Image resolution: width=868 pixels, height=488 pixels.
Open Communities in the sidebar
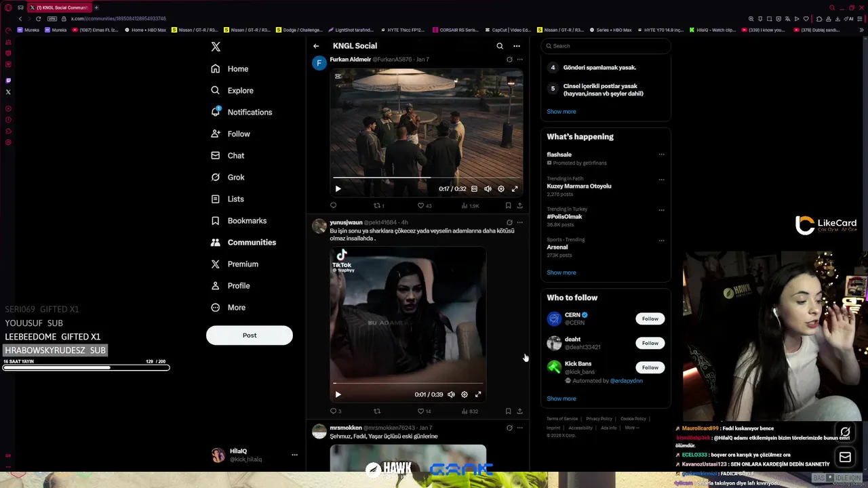coord(243,242)
